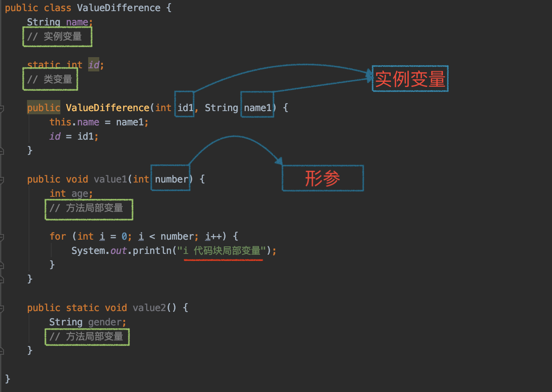Click the 'class' keyword on first line
Image resolution: width=552 pixels, height=392 pixels.
click(58, 8)
